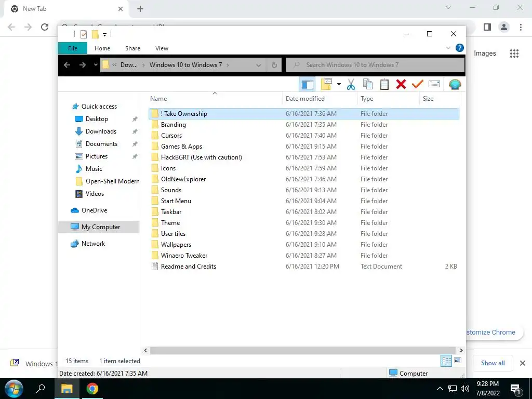Image resolution: width=532 pixels, height=399 pixels.
Task: Open the Home ribbon tab
Action: 102,48
